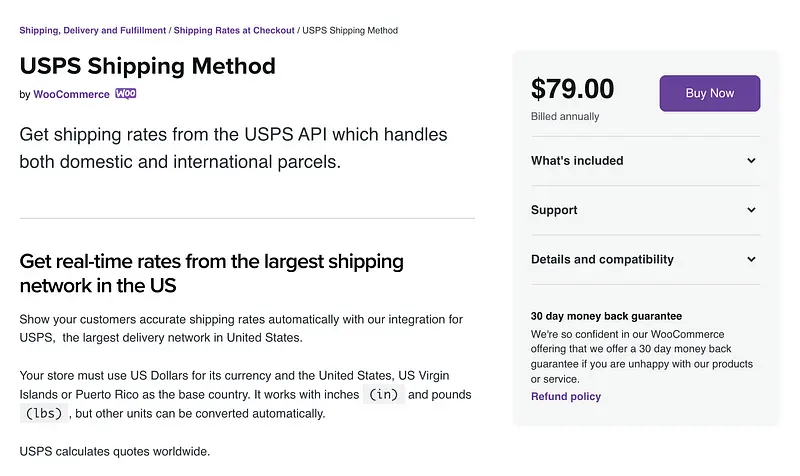Open the Refund policy link
800x476 pixels.
coord(566,397)
